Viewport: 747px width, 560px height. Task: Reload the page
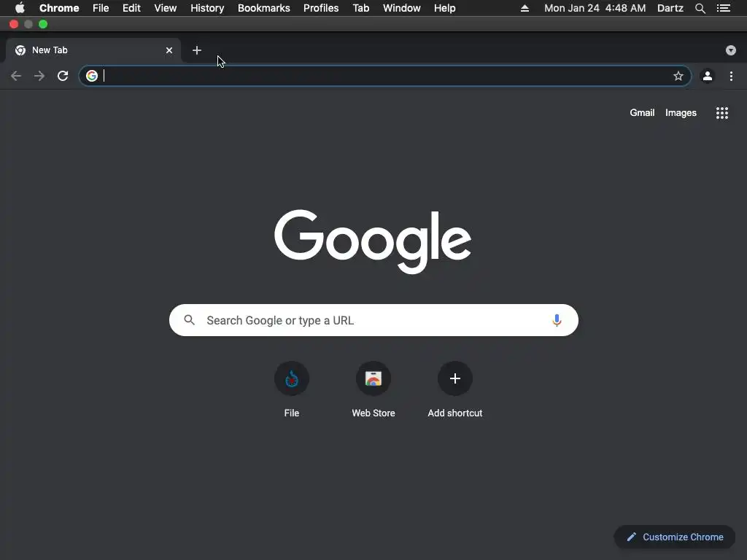[x=63, y=76]
